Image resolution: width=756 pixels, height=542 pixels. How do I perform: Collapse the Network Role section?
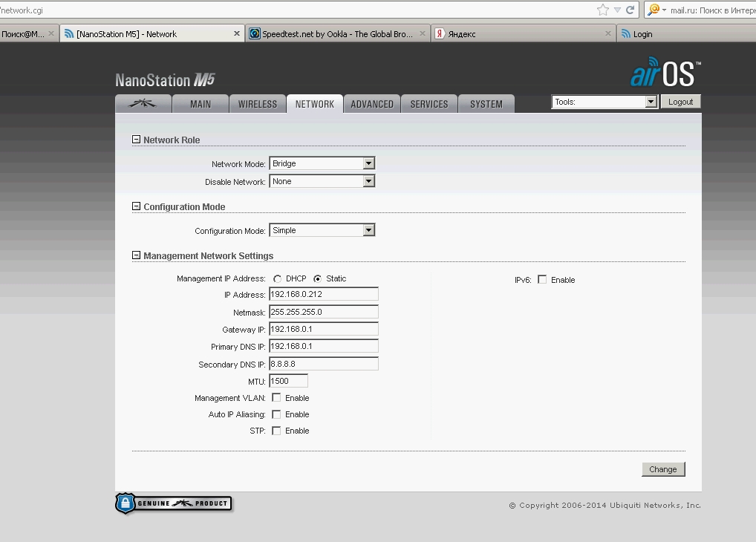136,140
